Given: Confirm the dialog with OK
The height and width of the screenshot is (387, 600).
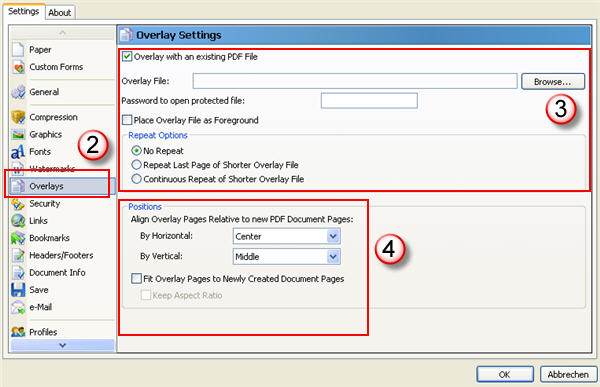Looking at the screenshot, I should (x=505, y=374).
